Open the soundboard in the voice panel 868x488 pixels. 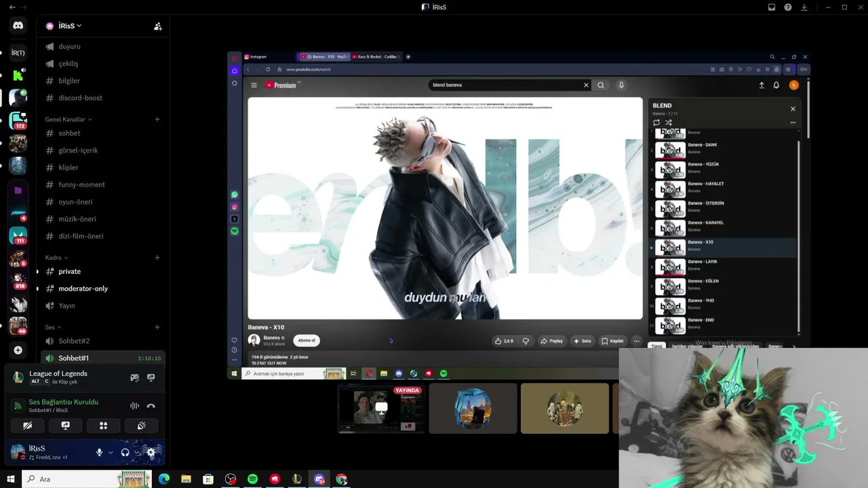point(141,426)
